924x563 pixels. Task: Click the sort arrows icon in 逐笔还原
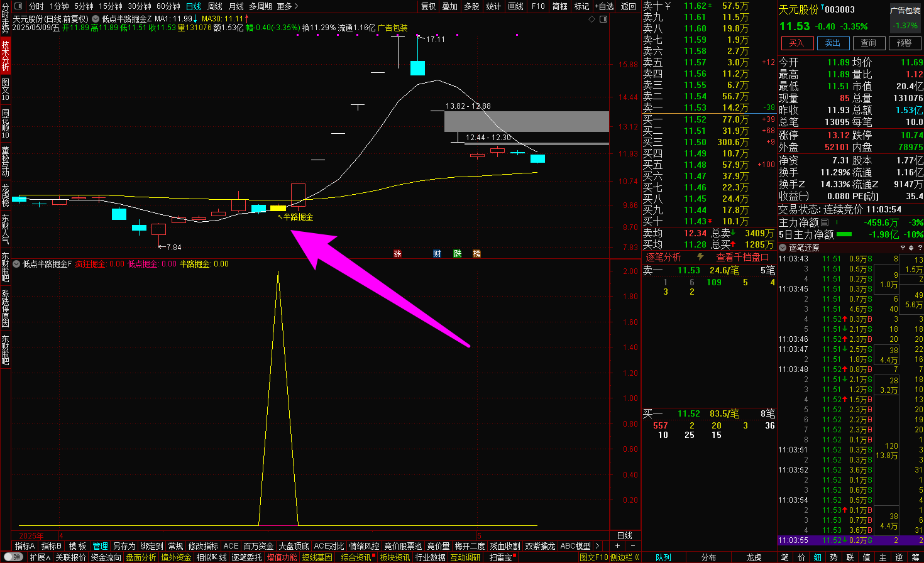[911, 248]
